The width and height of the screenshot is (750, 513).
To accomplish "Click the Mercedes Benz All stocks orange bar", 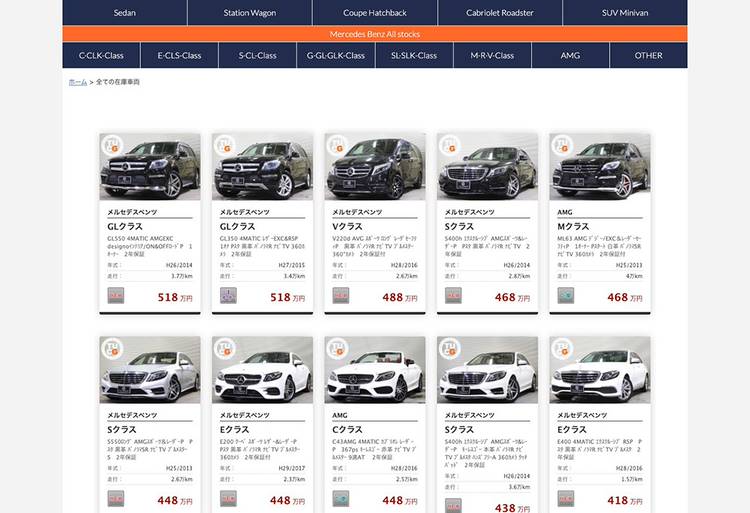I will coord(375,34).
